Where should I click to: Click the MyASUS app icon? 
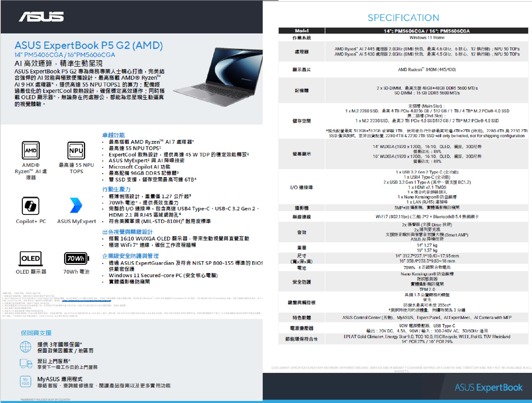[x=26, y=381]
